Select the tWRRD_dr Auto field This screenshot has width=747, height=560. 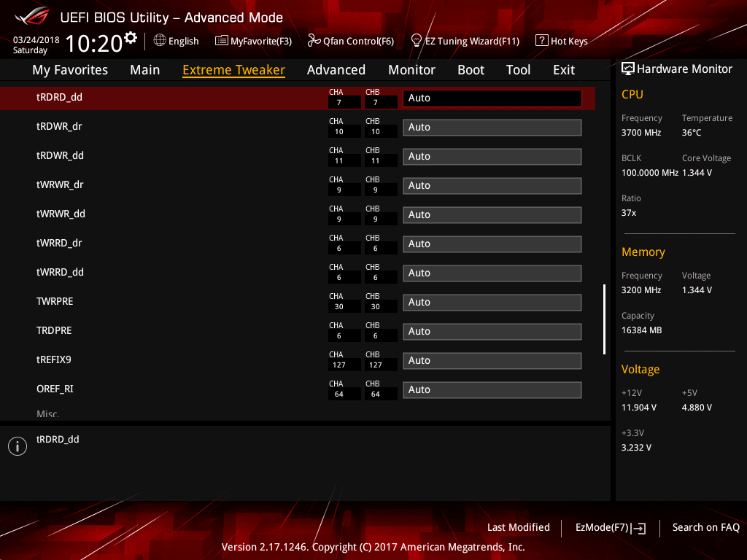[492, 244]
